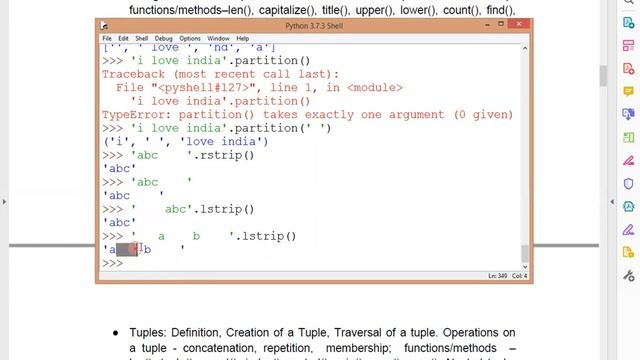Close the Python 3.7.3 Shell window
Image resolution: width=640 pixels, height=360 pixels.
[519, 24]
